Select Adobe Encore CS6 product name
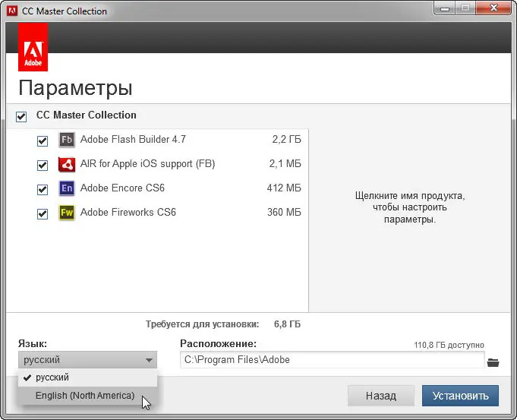The height and width of the screenshot is (420, 517). (x=122, y=188)
